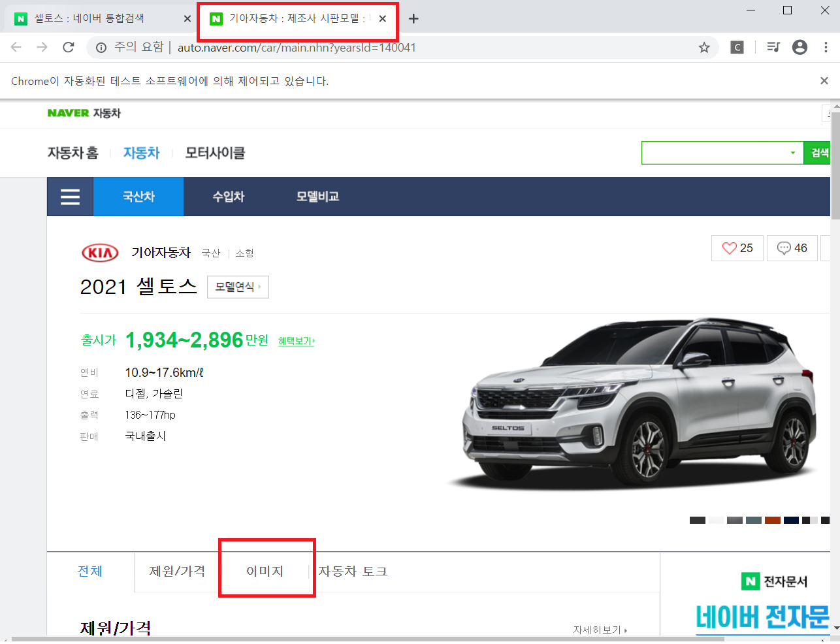Viewport: 840px width, 644px height.
Task: Open the 모델비교 menu
Action: [318, 197]
